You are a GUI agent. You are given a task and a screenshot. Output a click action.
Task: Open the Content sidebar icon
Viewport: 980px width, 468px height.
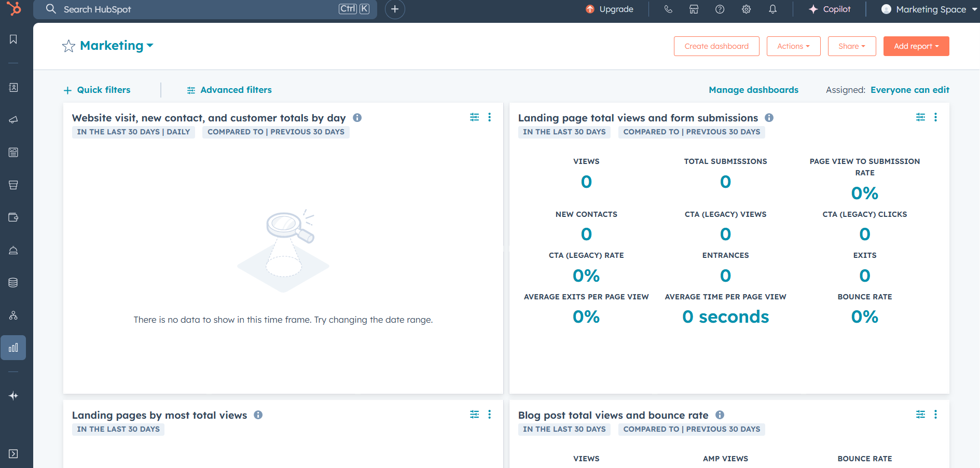13,152
